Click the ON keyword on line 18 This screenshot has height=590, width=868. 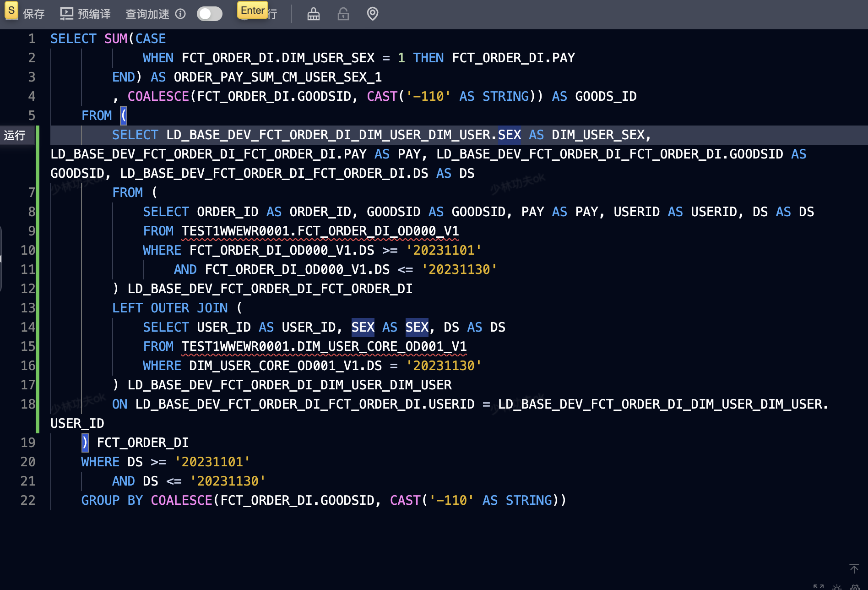[x=120, y=404]
